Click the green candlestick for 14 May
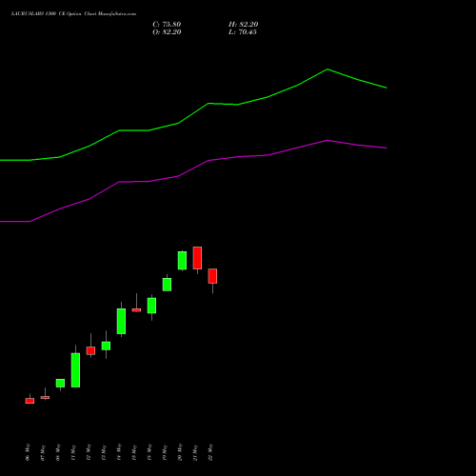This screenshot has height=476, width=476. pyautogui.click(x=121, y=321)
